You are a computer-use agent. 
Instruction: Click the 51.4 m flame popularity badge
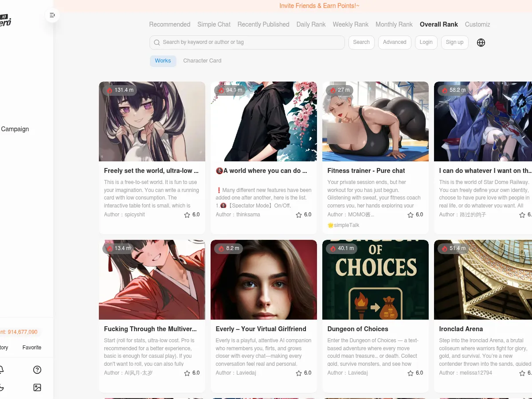[x=454, y=248]
